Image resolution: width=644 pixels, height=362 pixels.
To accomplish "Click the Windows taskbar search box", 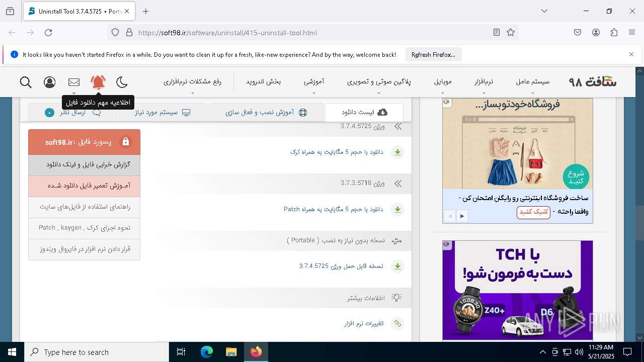I will (x=96, y=352).
